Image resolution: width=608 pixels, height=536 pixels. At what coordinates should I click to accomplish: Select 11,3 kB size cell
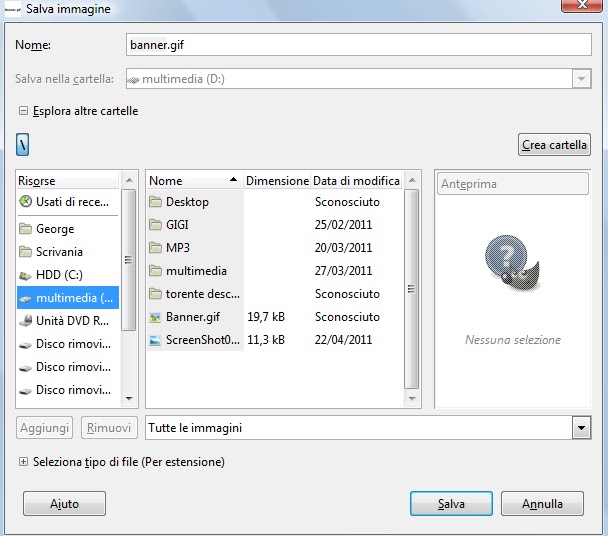click(266, 340)
